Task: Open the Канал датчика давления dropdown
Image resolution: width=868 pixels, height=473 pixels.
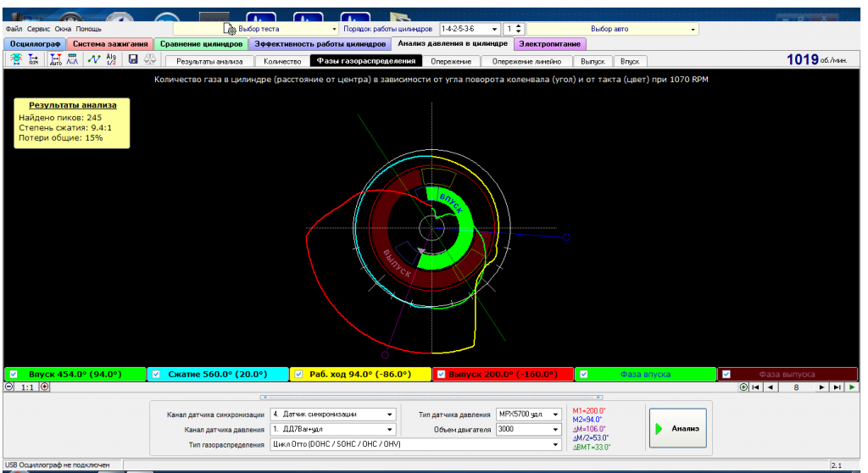Action: pyautogui.click(x=390, y=429)
